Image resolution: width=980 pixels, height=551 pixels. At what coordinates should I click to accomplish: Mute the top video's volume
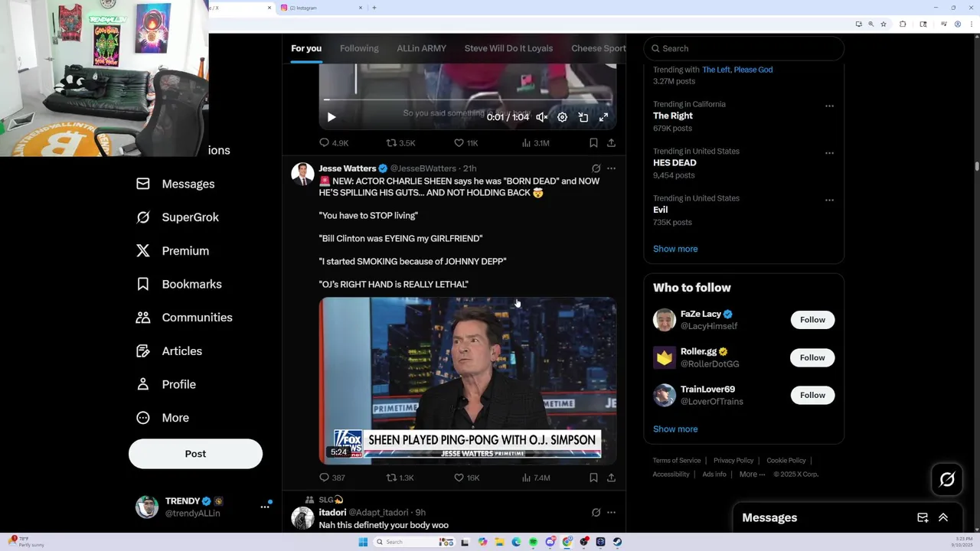[x=541, y=117]
